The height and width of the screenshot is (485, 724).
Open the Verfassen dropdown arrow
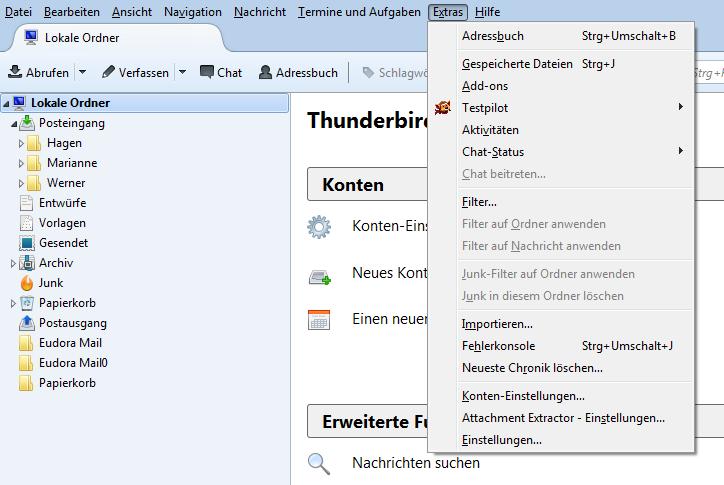(x=182, y=72)
